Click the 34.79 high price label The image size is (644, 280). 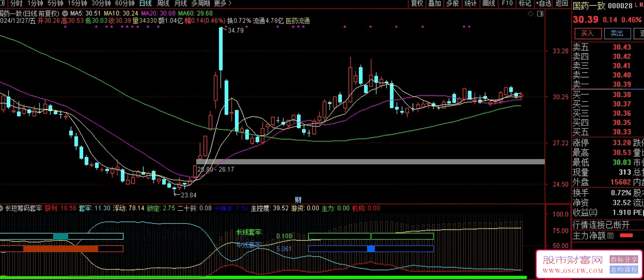coord(235,31)
